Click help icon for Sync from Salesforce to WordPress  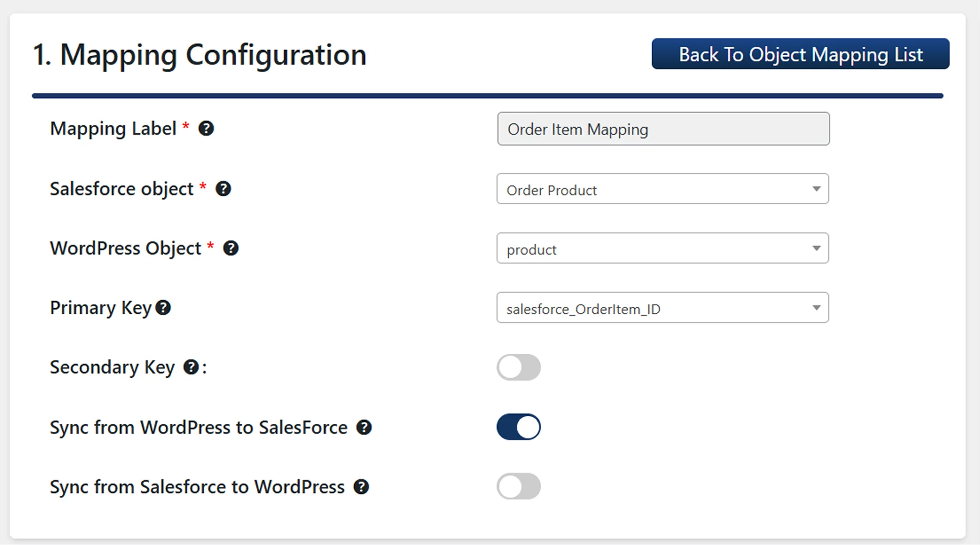361,487
